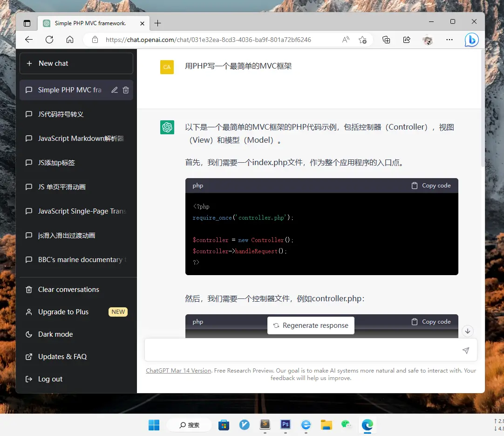Open taskbar 搜索 search box

(190, 425)
